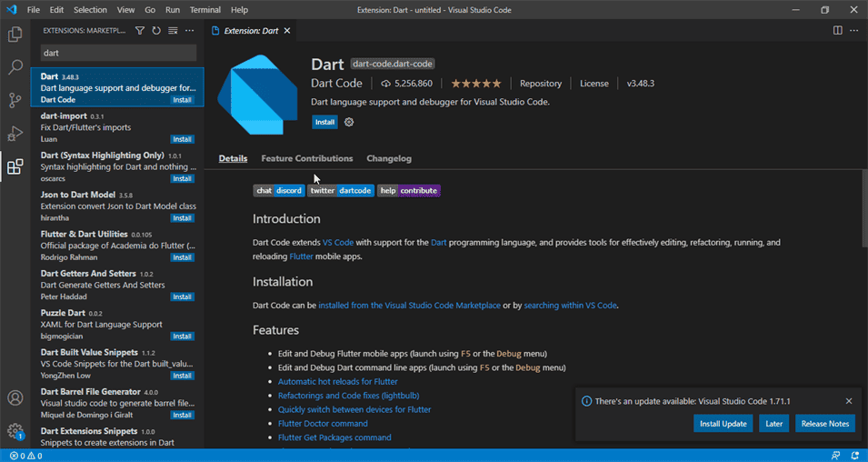Click the help contribute badge
This screenshot has width=868, height=462.
point(409,191)
